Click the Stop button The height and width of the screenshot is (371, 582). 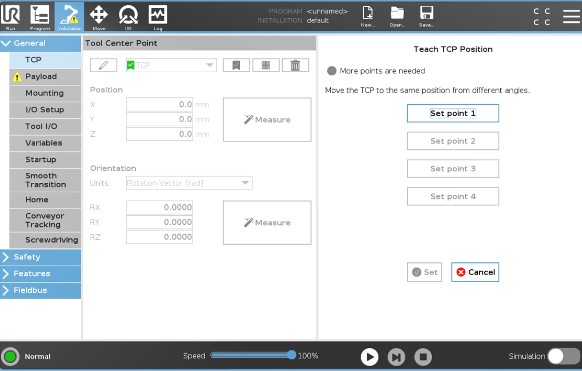[423, 357]
